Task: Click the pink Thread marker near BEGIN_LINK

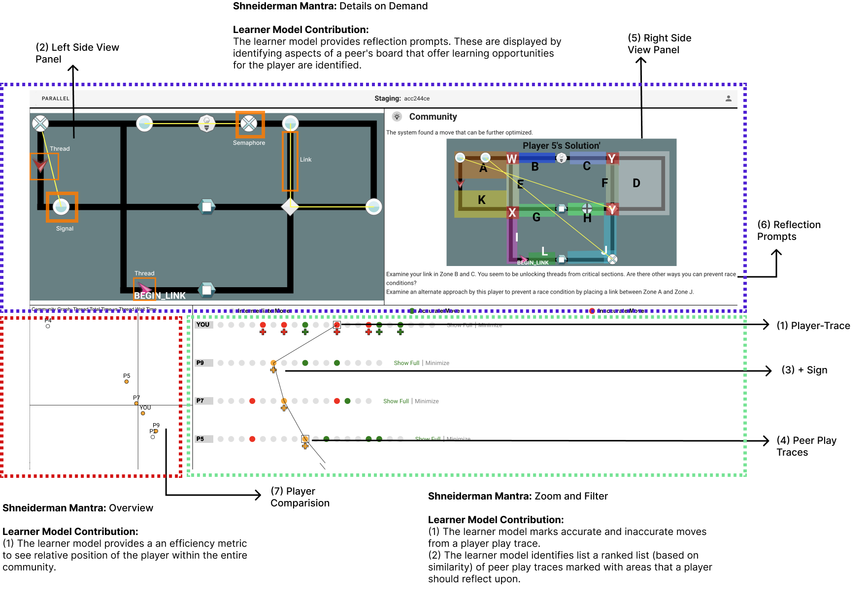Action: (x=144, y=287)
